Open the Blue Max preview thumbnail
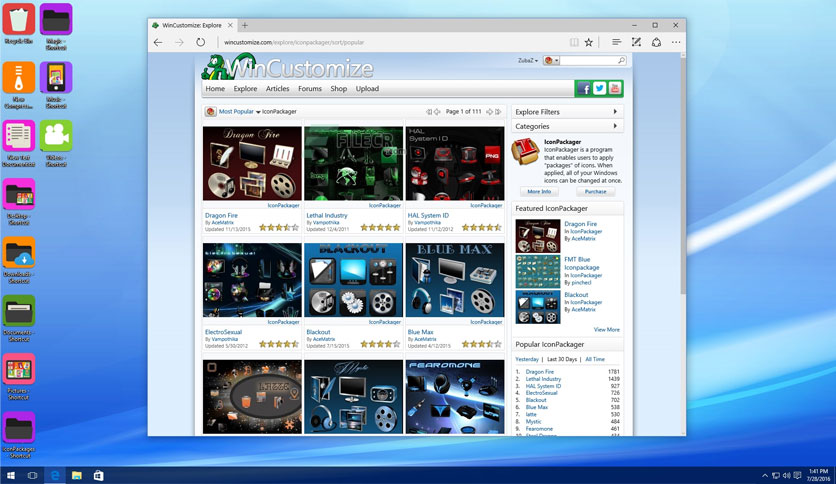 coord(455,280)
